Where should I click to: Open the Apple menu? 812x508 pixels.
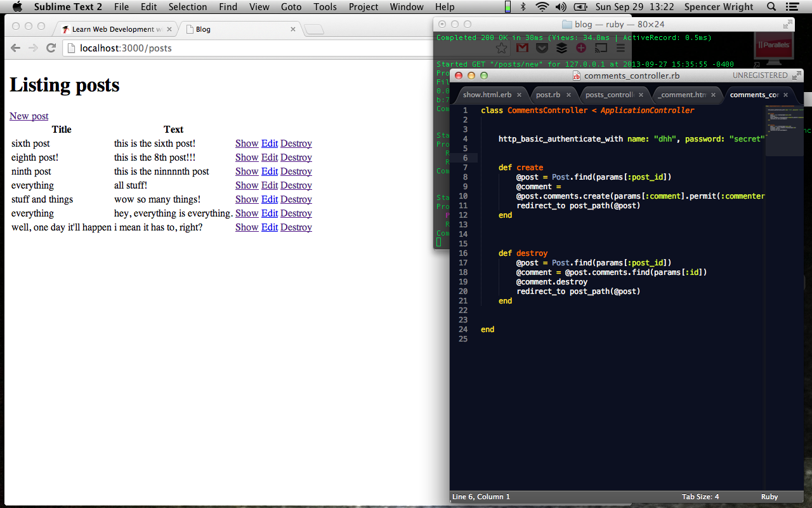[x=17, y=7]
